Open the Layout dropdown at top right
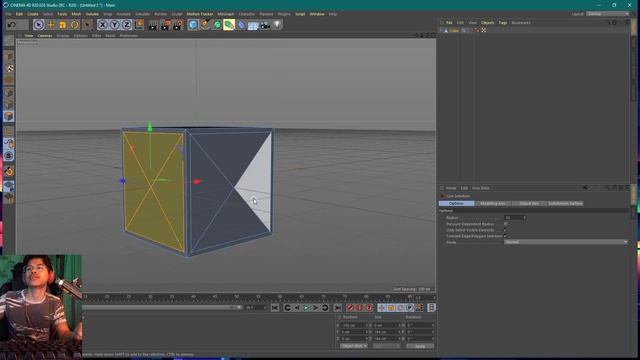Image resolution: width=640 pixels, height=360 pixels. point(608,14)
